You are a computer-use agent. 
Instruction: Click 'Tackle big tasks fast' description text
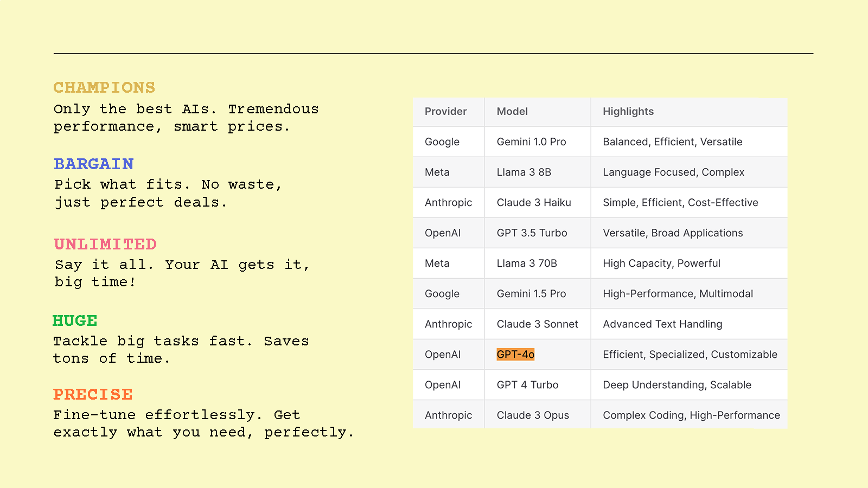tap(181, 350)
